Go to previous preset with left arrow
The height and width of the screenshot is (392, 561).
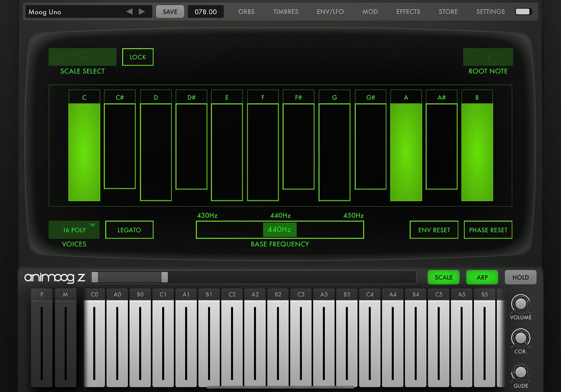(129, 12)
